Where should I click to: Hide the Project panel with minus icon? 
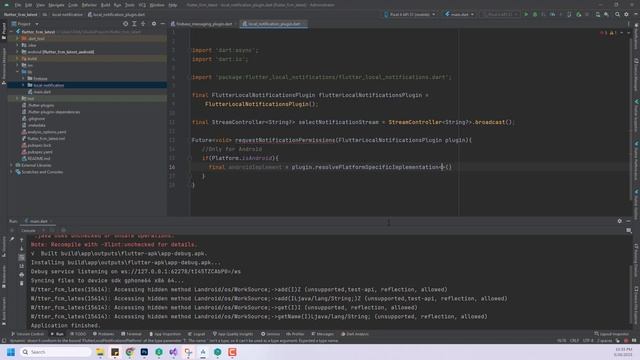click(x=162, y=24)
